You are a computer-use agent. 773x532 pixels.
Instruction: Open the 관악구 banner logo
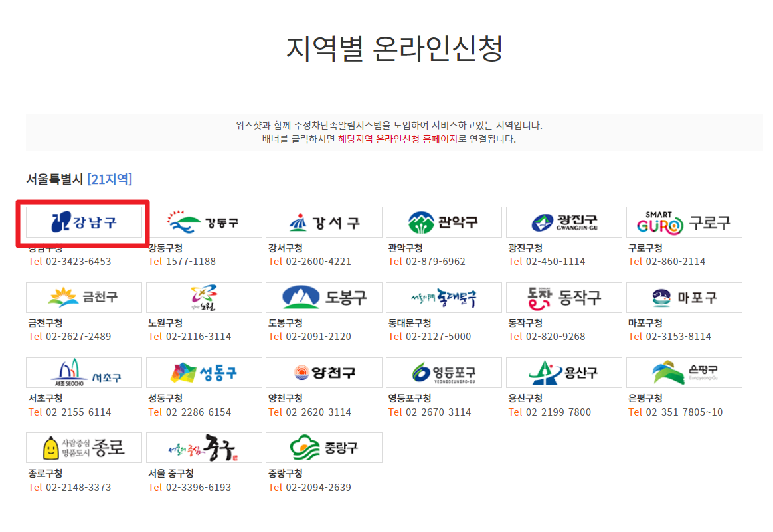pos(444,222)
